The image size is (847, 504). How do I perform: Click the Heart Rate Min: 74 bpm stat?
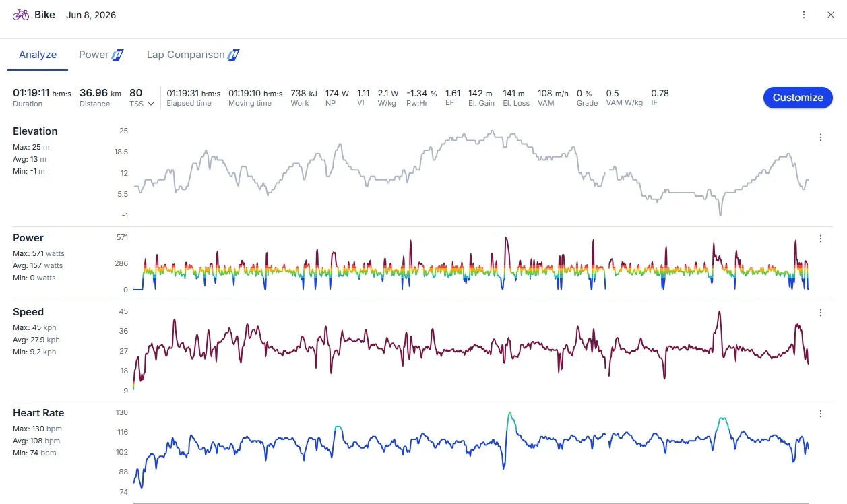click(x=34, y=453)
